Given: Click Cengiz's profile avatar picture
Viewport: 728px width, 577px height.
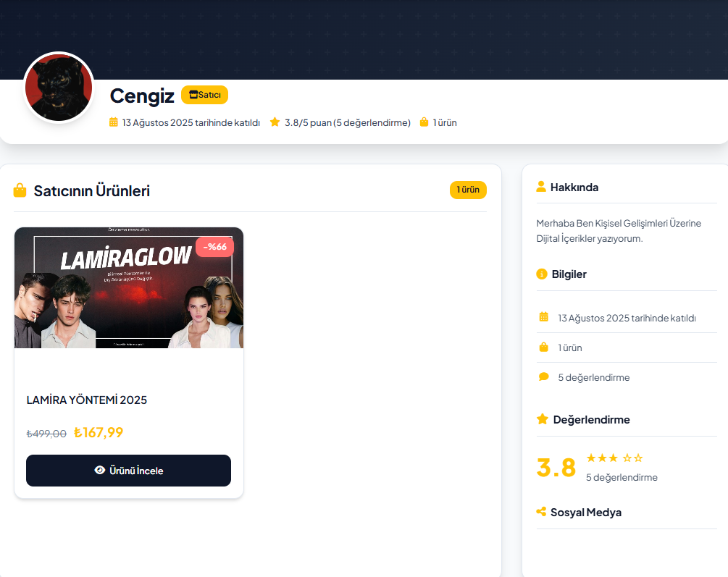Looking at the screenshot, I should 59,88.
